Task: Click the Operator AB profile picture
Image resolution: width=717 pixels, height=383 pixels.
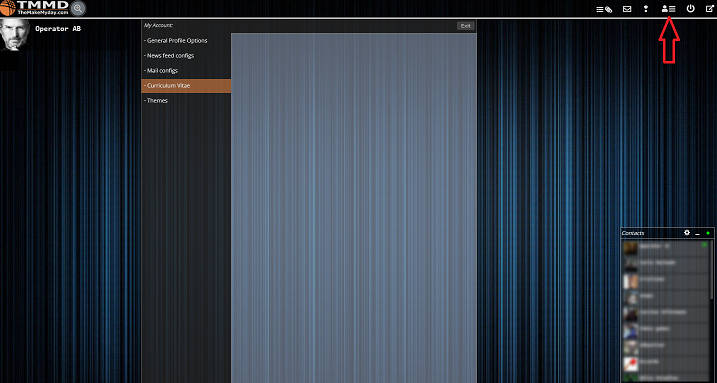Action: coord(15,35)
